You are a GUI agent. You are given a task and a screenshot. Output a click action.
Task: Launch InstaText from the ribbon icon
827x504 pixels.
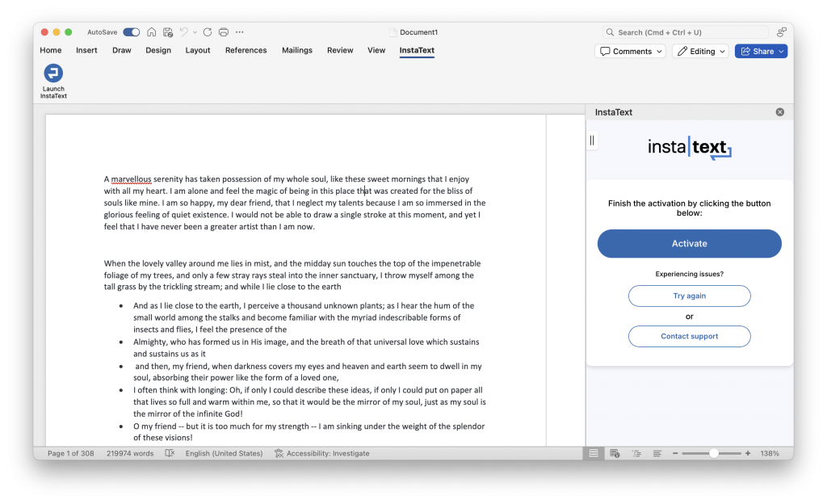(53, 82)
